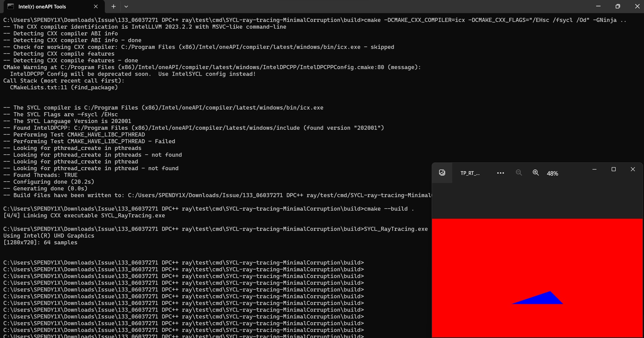The width and height of the screenshot is (644, 338).
Task: Minimize the terminal window
Action: 598,6
